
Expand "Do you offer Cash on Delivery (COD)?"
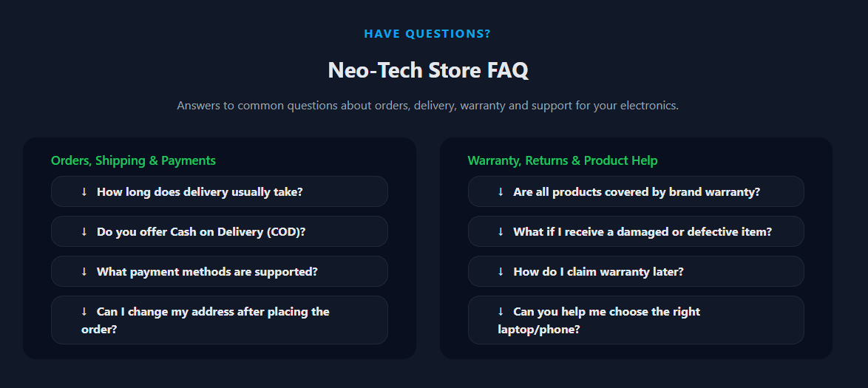pyautogui.click(x=201, y=232)
